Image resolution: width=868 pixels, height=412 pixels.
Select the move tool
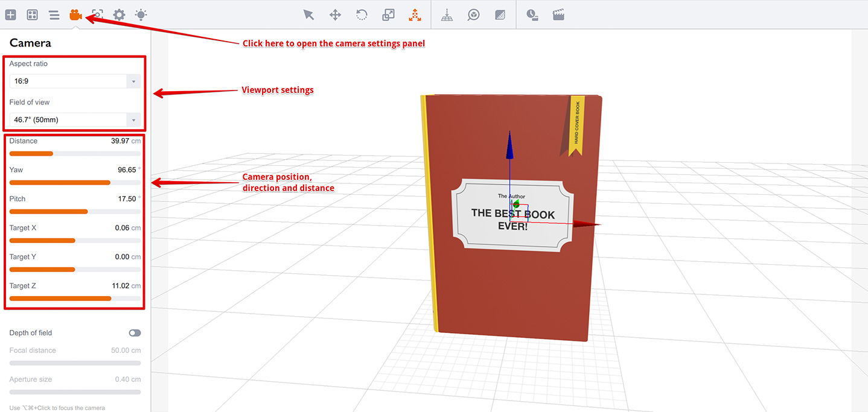tap(335, 15)
